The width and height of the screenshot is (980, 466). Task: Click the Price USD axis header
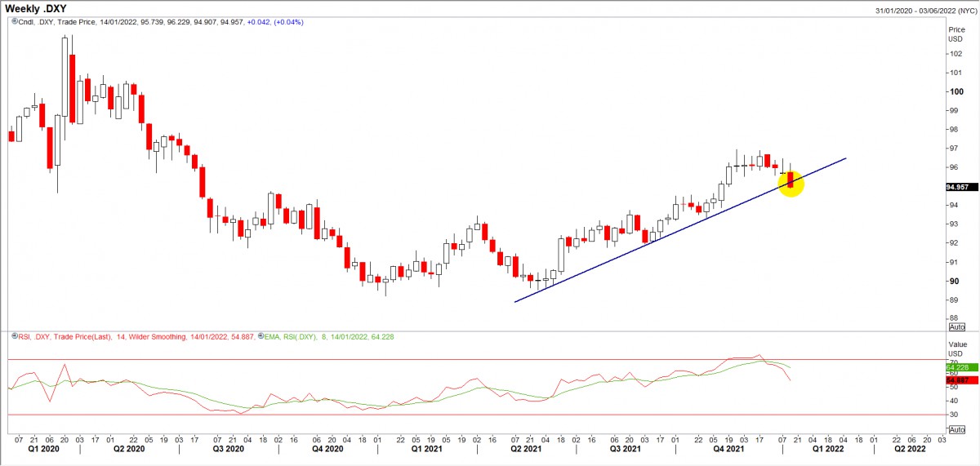pyautogui.click(x=956, y=34)
